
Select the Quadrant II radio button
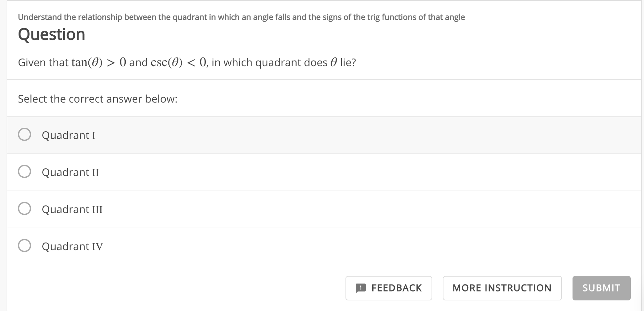tap(24, 172)
